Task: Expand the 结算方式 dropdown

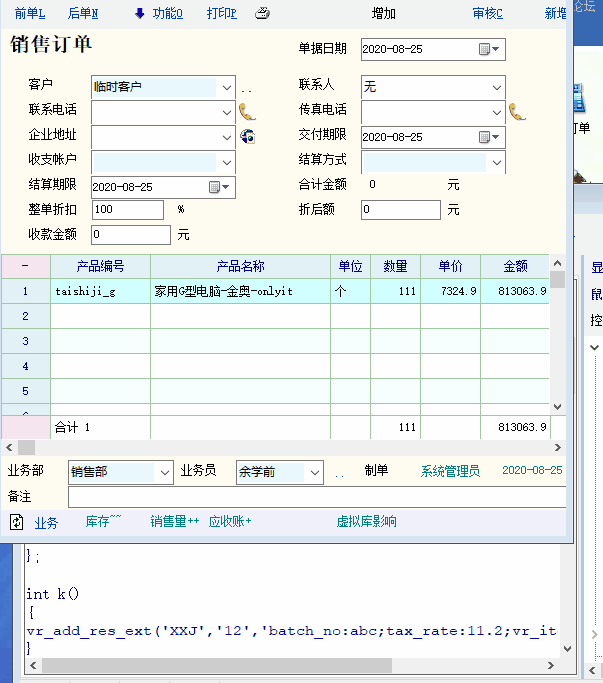Action: pos(497,162)
